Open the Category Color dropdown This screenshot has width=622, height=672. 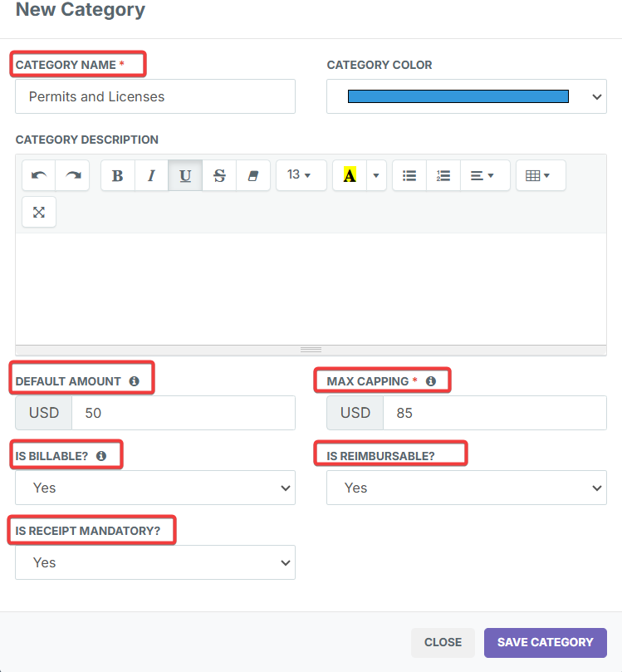click(466, 96)
